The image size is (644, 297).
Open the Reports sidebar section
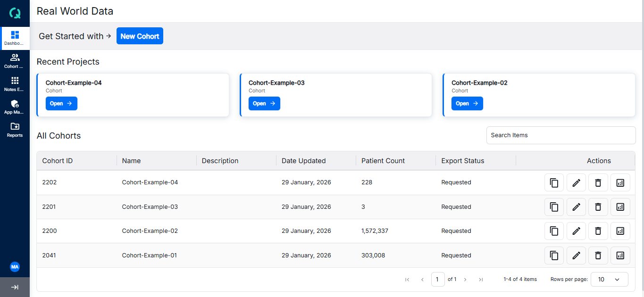[15, 130]
